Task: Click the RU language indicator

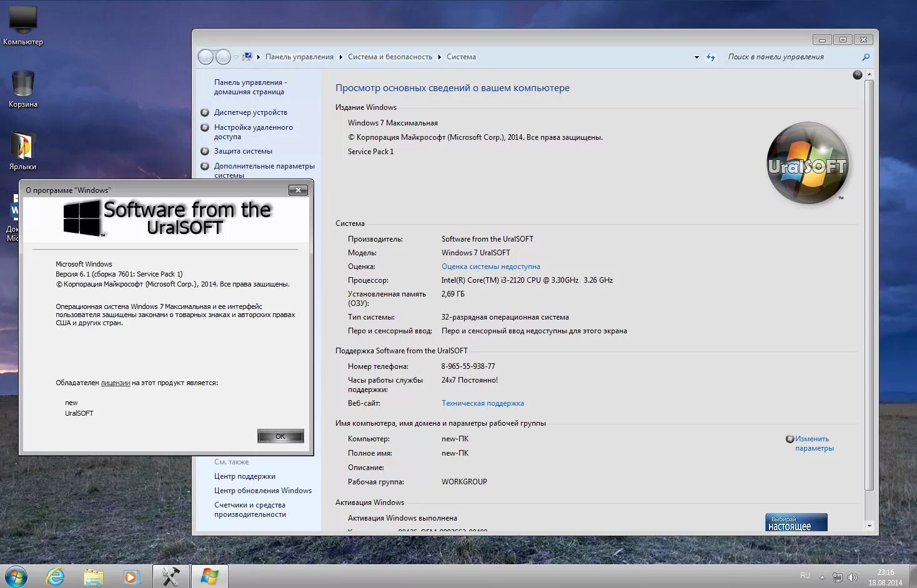Action: click(x=805, y=576)
